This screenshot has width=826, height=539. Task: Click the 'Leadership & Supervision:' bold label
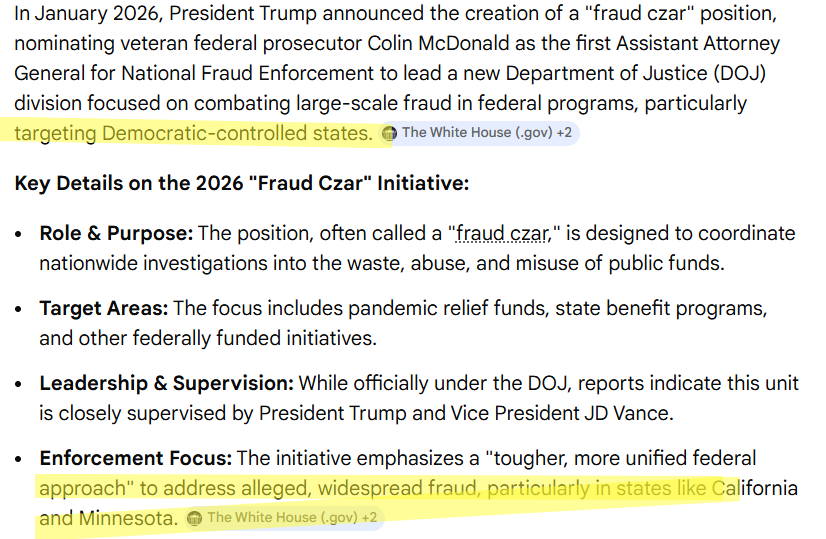166,383
